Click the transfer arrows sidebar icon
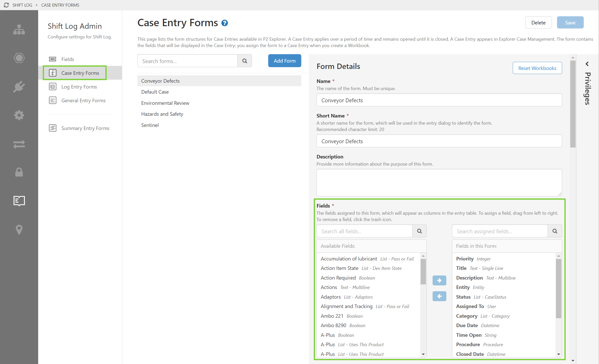The image size is (599, 364). (x=19, y=144)
